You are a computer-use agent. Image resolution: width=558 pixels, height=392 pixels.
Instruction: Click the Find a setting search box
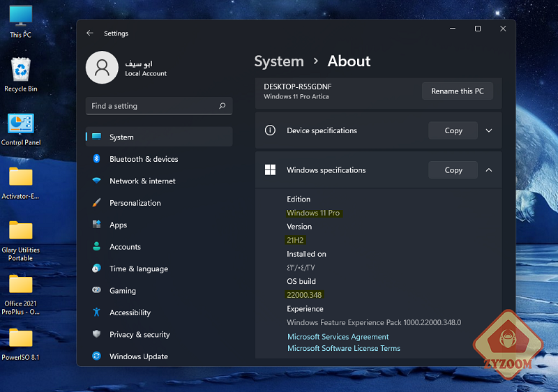click(159, 105)
